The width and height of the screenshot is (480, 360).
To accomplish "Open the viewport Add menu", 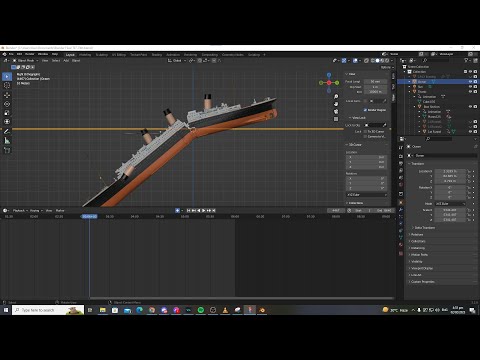I will click(x=66, y=61).
